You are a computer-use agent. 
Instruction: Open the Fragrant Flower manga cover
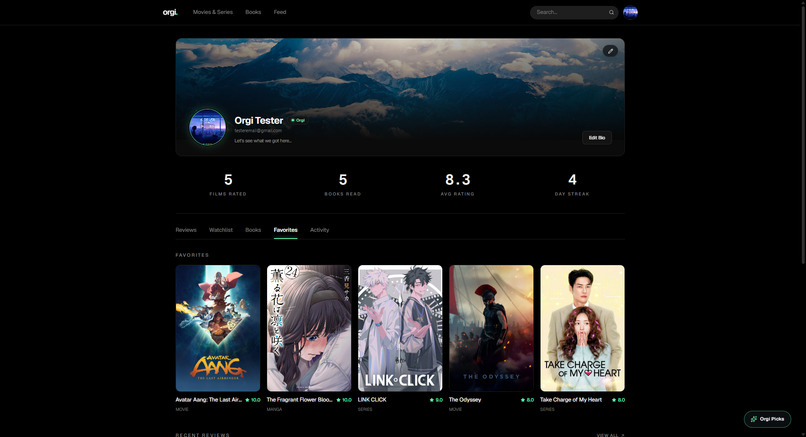(309, 328)
